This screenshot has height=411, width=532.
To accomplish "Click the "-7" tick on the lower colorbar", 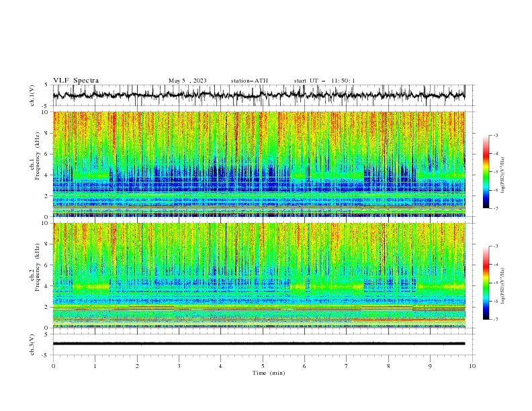I will point(495,320).
